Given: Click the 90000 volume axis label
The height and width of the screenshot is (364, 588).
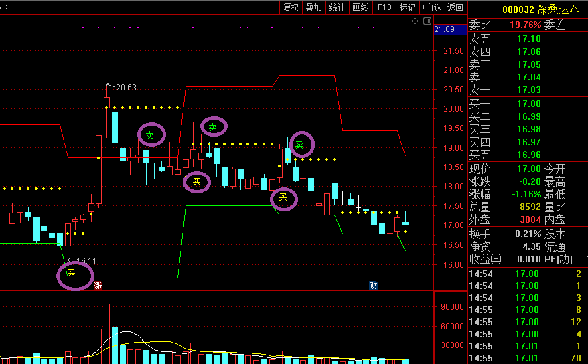Looking at the screenshot, I should click(x=452, y=307).
